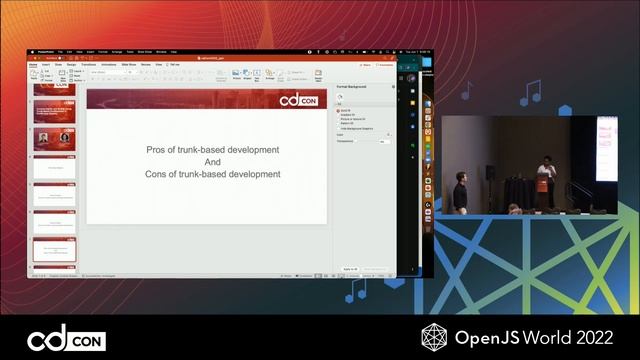Select Picture or texture fill option

tap(351, 119)
